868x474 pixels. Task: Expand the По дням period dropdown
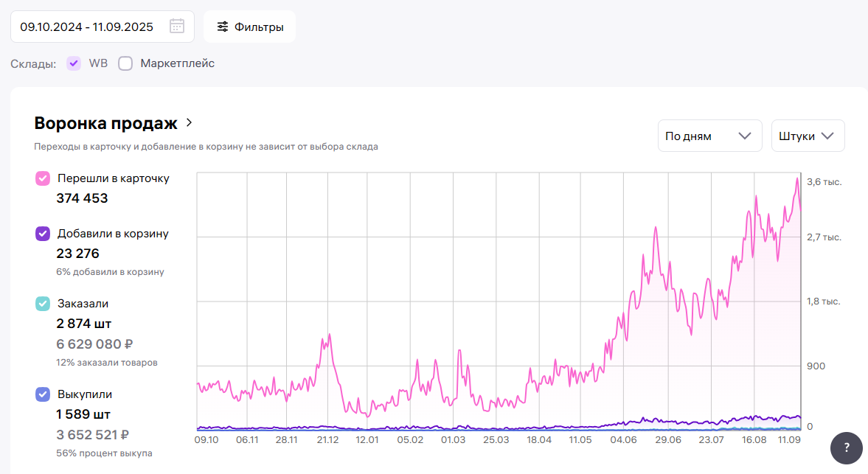[x=709, y=136]
